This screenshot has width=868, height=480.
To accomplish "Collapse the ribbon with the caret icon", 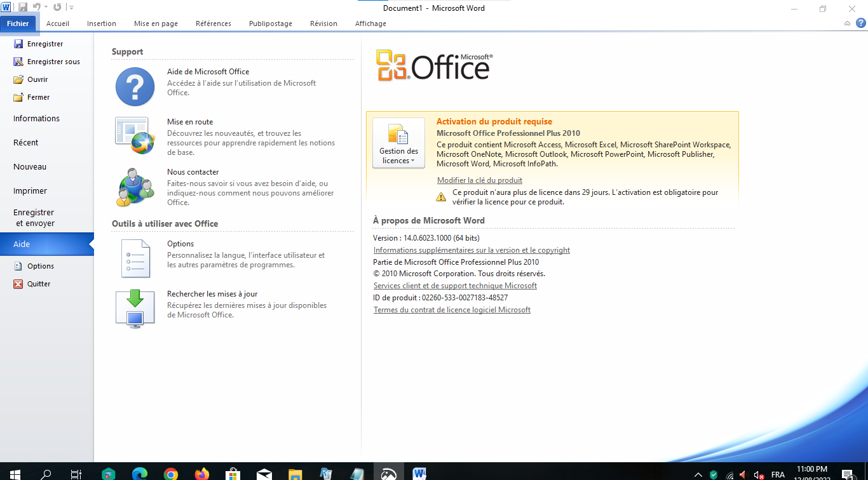I will click(847, 23).
